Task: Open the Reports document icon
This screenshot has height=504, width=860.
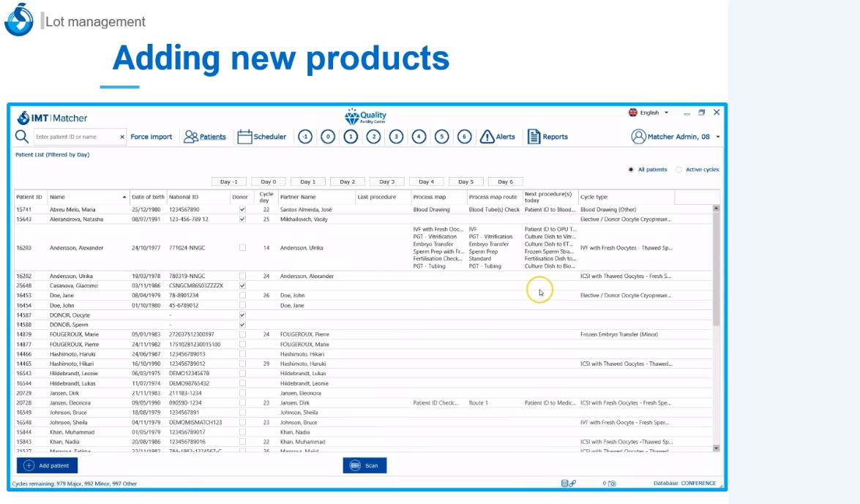Action: (534, 137)
